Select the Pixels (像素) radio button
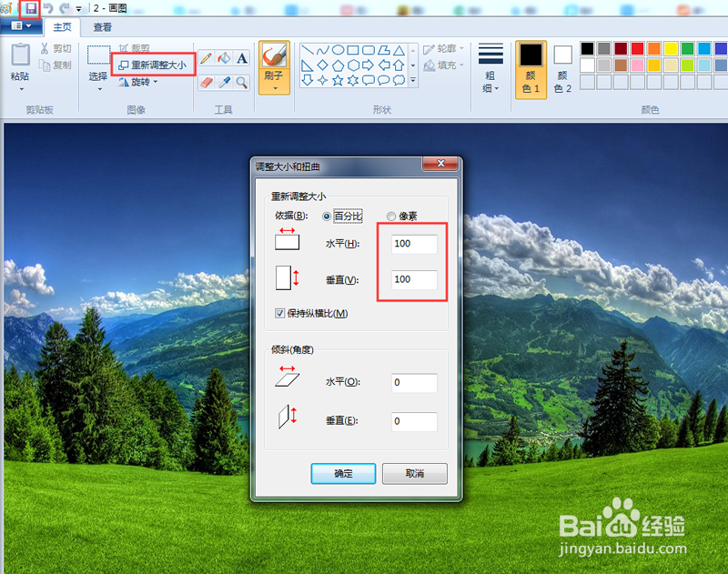This screenshot has width=728, height=574. tap(391, 217)
